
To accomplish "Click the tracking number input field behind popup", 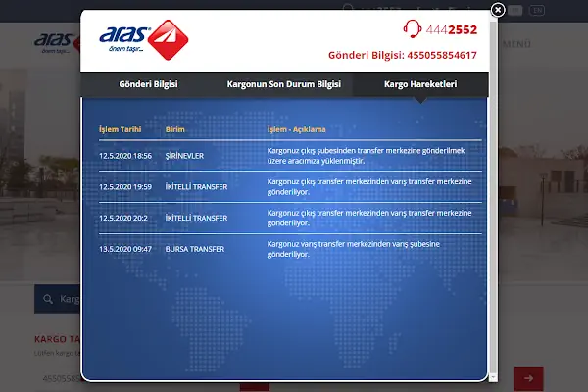I will [x=60, y=379].
